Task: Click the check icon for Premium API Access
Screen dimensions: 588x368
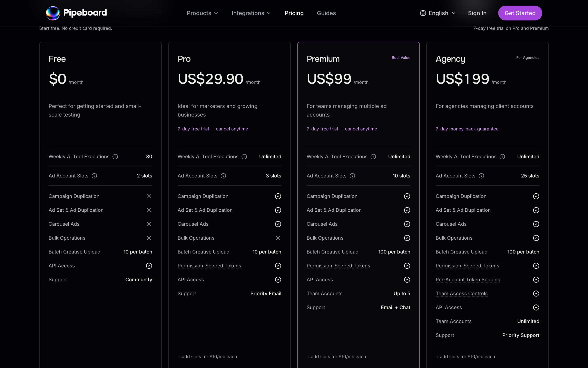Action: [x=407, y=280]
